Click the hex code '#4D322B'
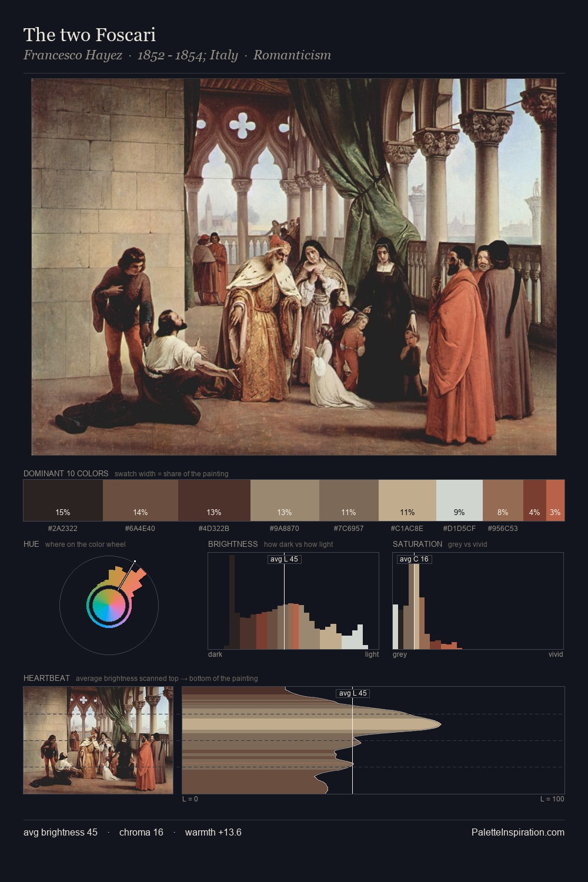This screenshot has height=882, width=588. click(214, 528)
